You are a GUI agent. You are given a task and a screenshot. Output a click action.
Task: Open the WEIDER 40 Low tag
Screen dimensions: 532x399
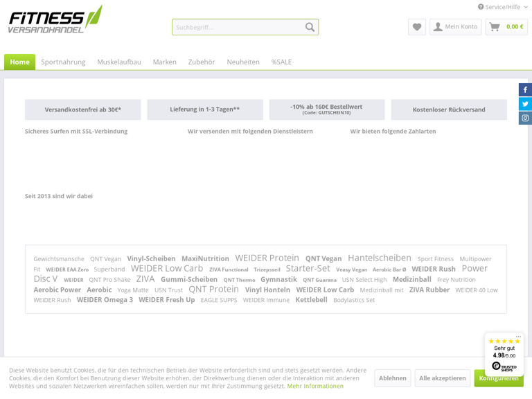(477, 290)
